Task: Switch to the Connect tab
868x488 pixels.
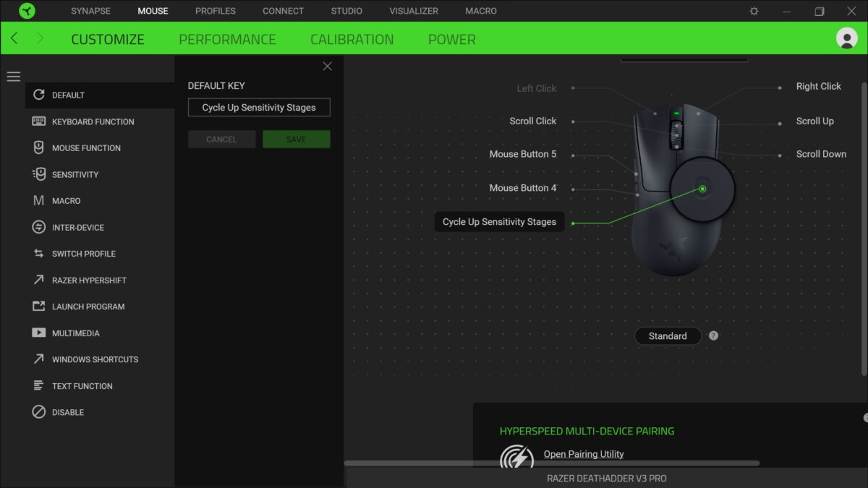Action: [x=283, y=11]
